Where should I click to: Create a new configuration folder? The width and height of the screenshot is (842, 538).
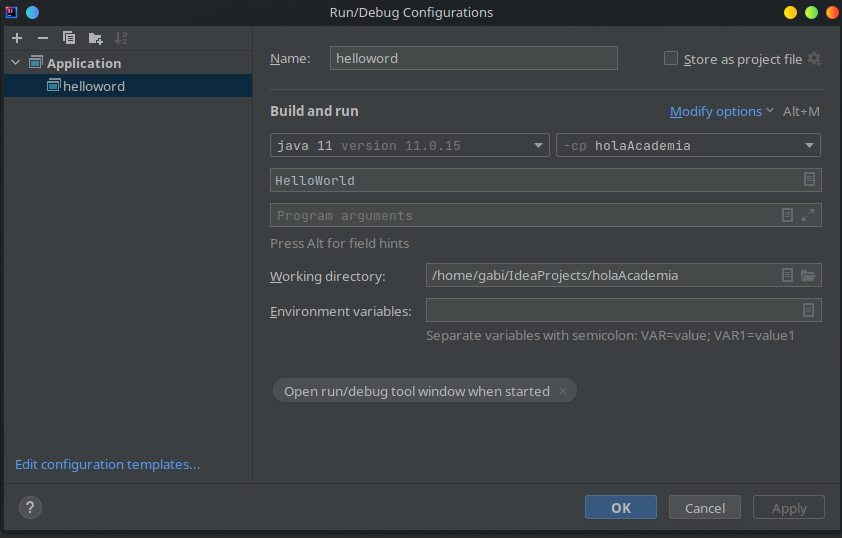[96, 38]
